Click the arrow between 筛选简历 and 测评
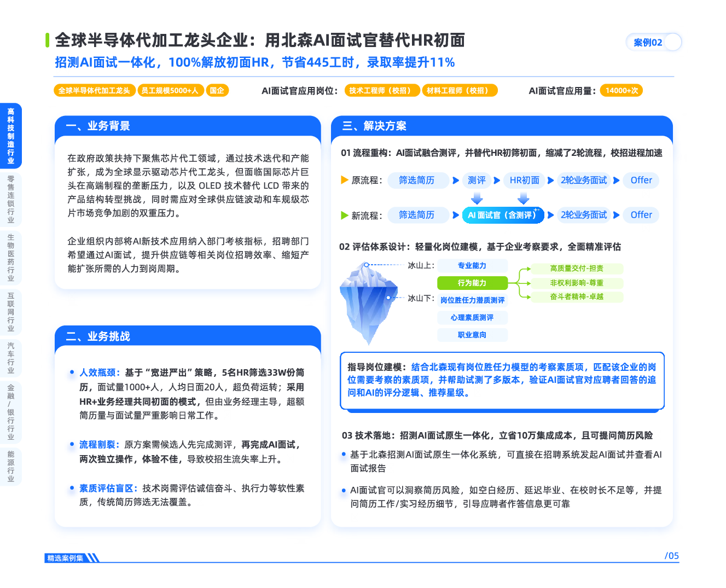This screenshot has width=726, height=588. tap(456, 180)
